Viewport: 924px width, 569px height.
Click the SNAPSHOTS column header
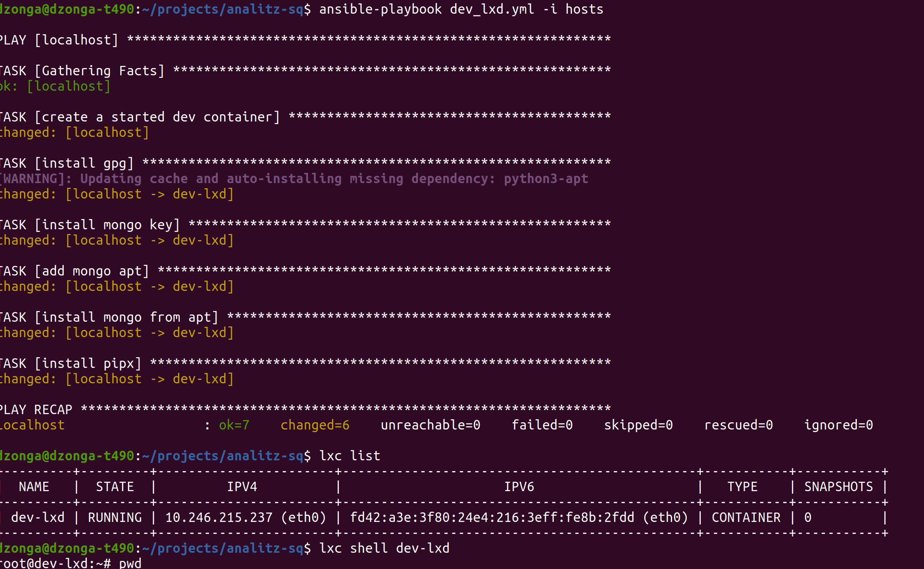point(838,486)
